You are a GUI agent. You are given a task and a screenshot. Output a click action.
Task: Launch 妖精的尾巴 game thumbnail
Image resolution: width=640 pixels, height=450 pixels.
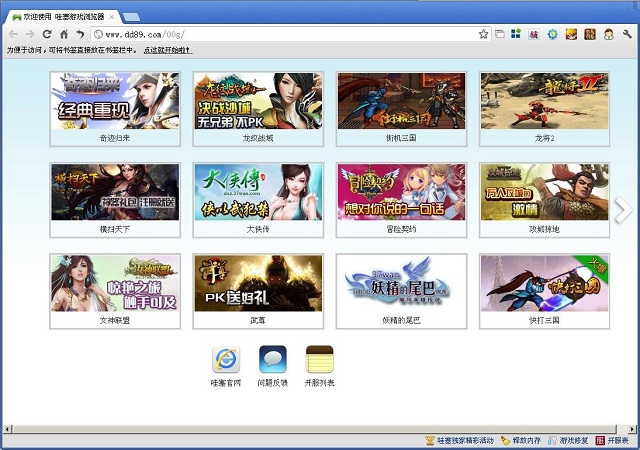point(401,283)
